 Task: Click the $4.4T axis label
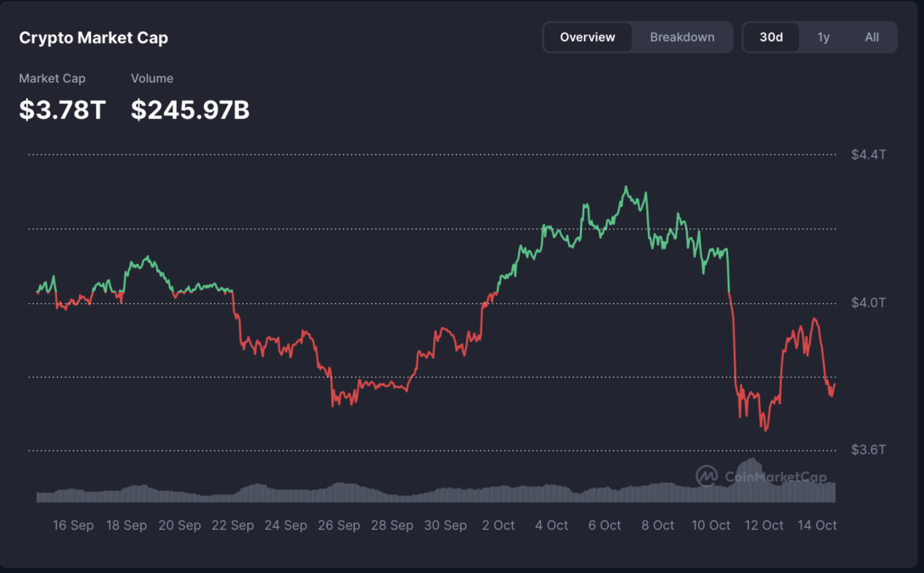coord(868,154)
